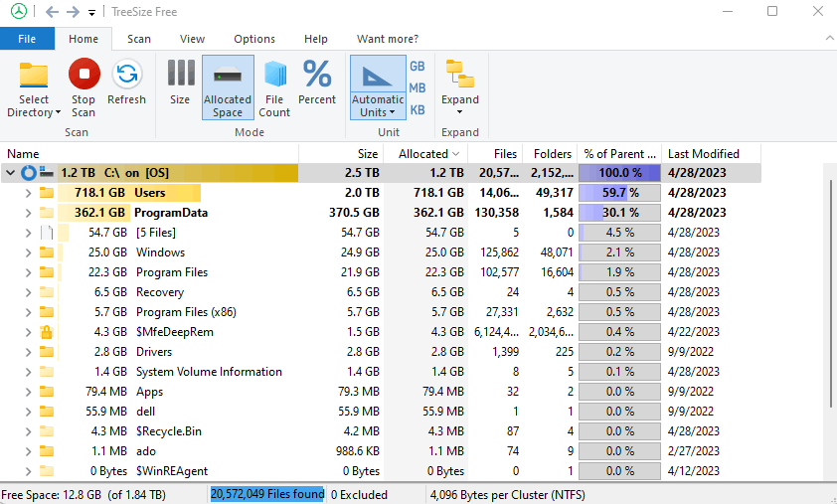This screenshot has width=837, height=504.
Task: Click the System Volume Information folder icon
Action: (47, 371)
